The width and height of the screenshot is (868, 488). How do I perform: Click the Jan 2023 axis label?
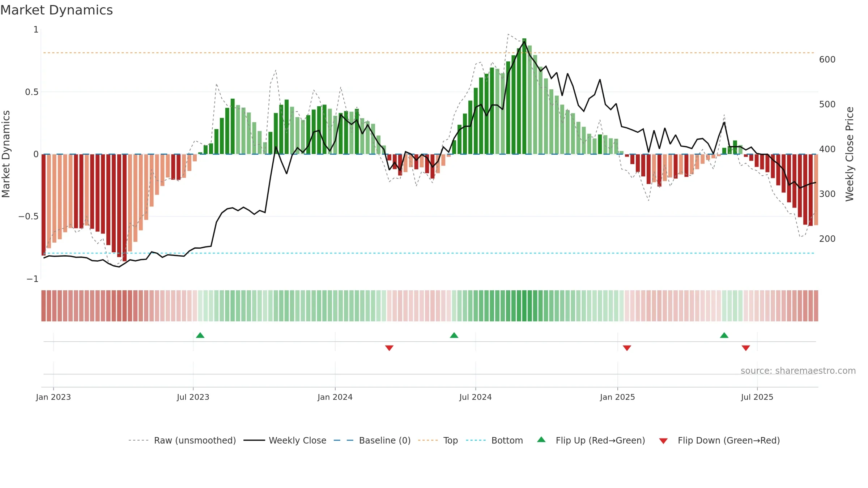tap(54, 397)
